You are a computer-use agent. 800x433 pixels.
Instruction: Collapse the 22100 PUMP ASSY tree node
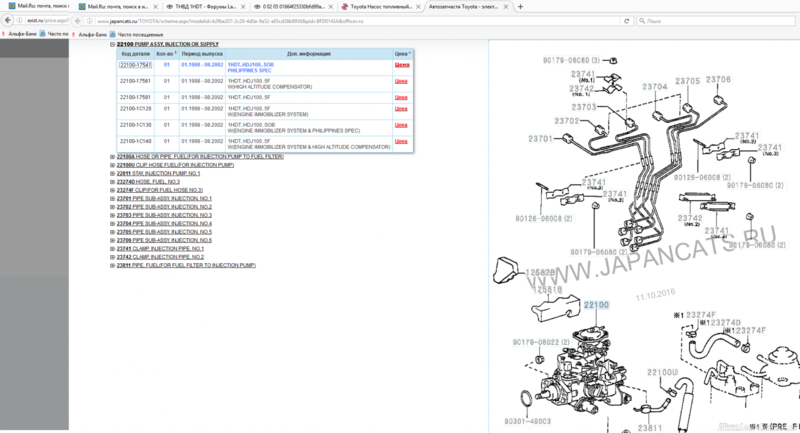111,45
